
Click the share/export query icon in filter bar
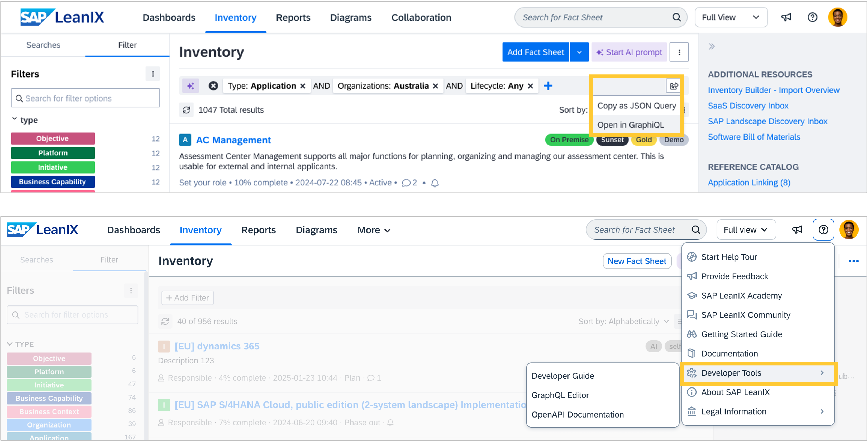[x=674, y=86]
